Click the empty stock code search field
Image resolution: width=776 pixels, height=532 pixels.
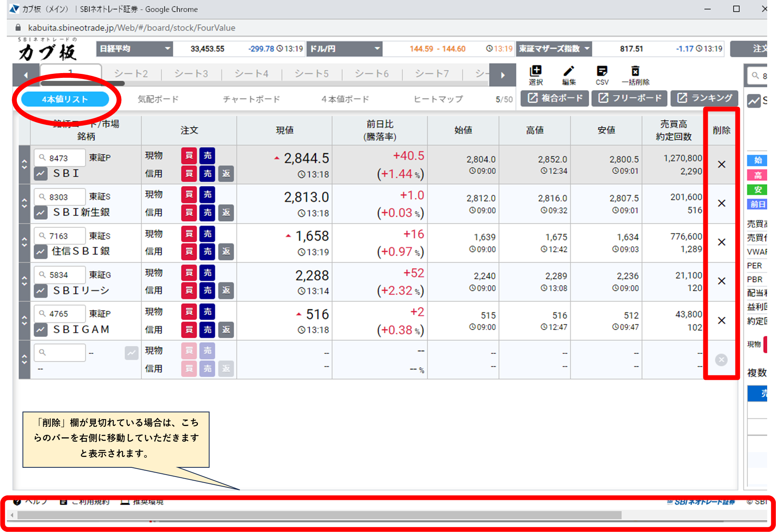point(60,353)
